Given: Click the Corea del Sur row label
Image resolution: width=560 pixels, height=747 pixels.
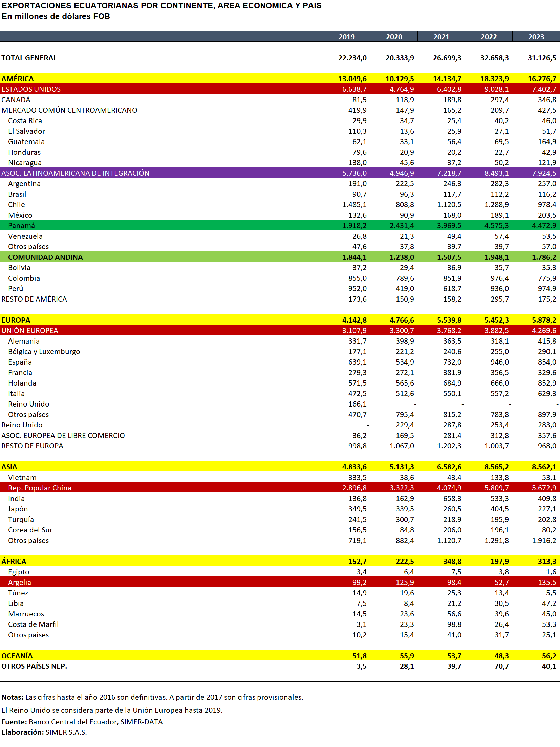Looking at the screenshot, I should pos(30,530).
